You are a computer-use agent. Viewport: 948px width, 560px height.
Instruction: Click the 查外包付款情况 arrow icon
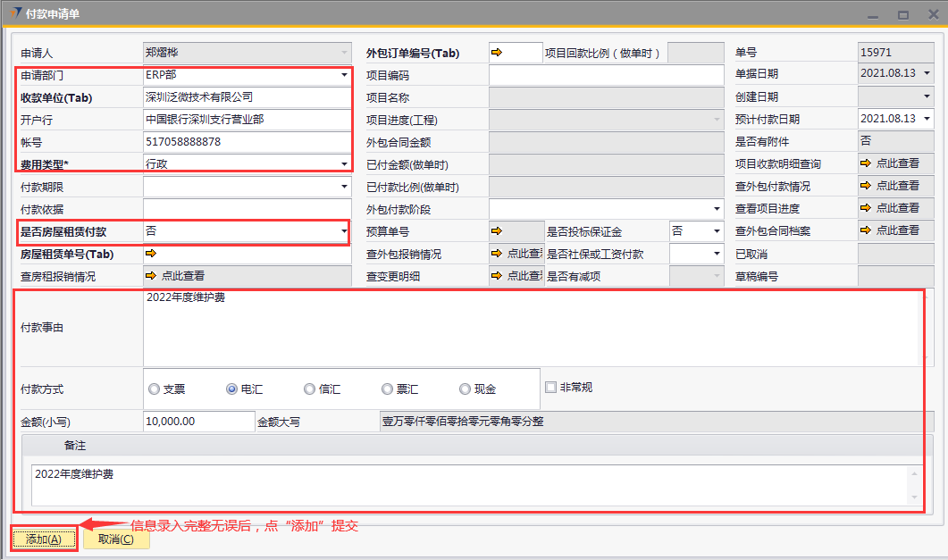[x=866, y=186]
